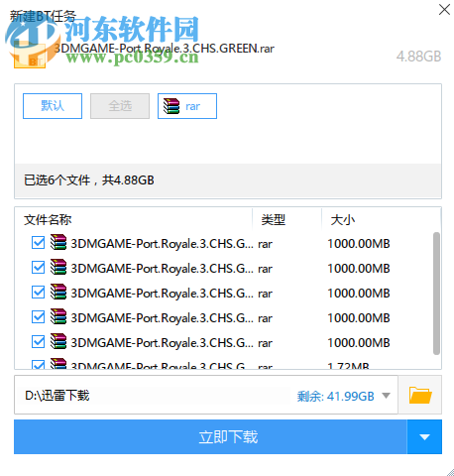The image size is (454, 476).
Task: Open the save path dropdown arrow
Action: pyautogui.click(x=386, y=396)
